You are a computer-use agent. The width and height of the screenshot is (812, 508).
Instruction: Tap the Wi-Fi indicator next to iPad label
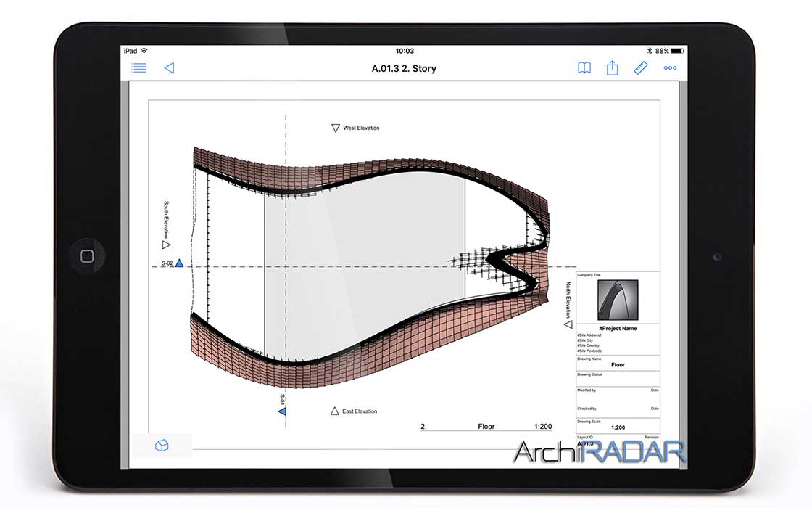coord(145,51)
